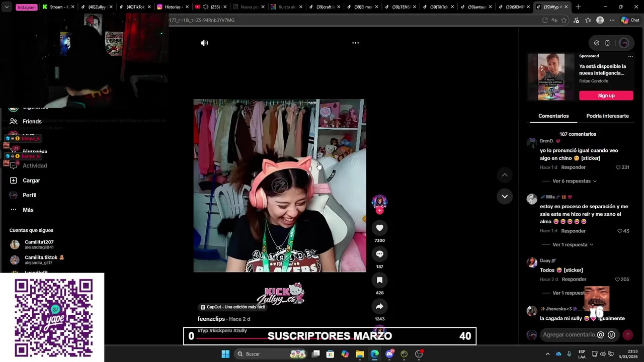The width and height of the screenshot is (644, 362).
Task: Click the TikTok coins icon in the top pill
Action: [596, 43]
